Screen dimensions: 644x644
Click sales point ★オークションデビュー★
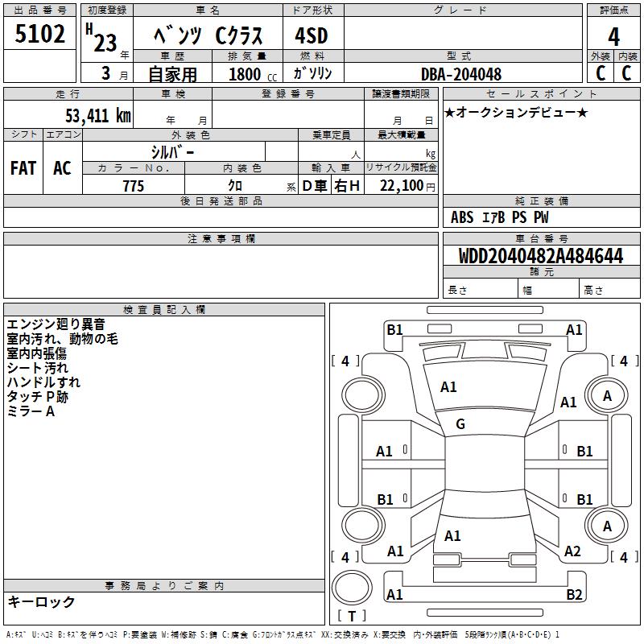click(x=516, y=112)
